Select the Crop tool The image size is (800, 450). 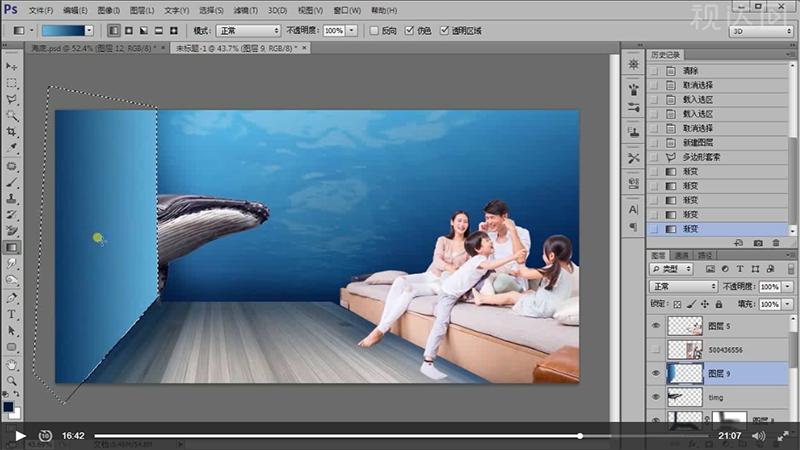(x=11, y=132)
